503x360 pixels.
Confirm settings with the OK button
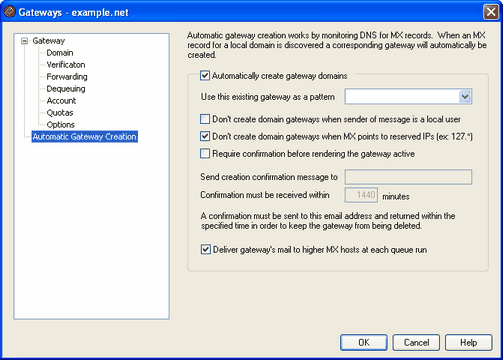(364, 343)
